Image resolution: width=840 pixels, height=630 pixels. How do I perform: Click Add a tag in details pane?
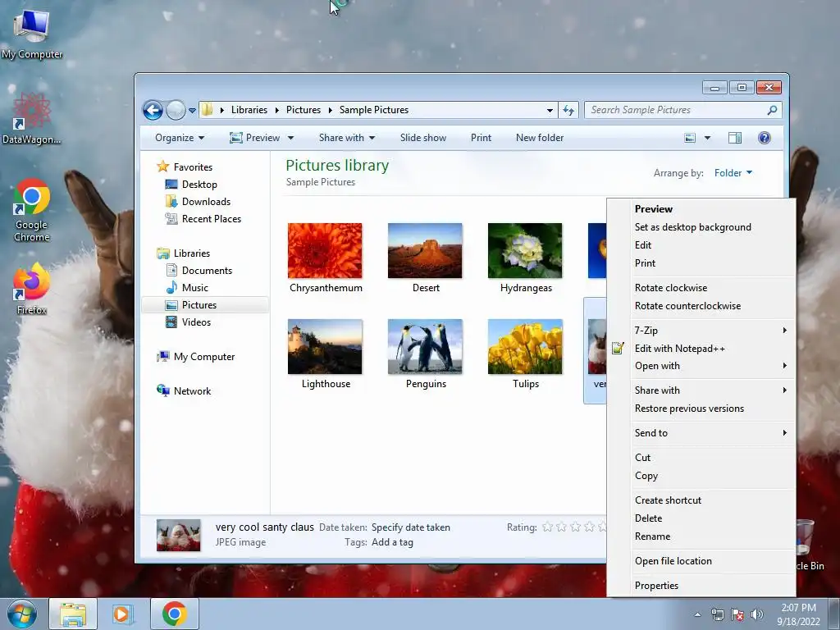392,542
